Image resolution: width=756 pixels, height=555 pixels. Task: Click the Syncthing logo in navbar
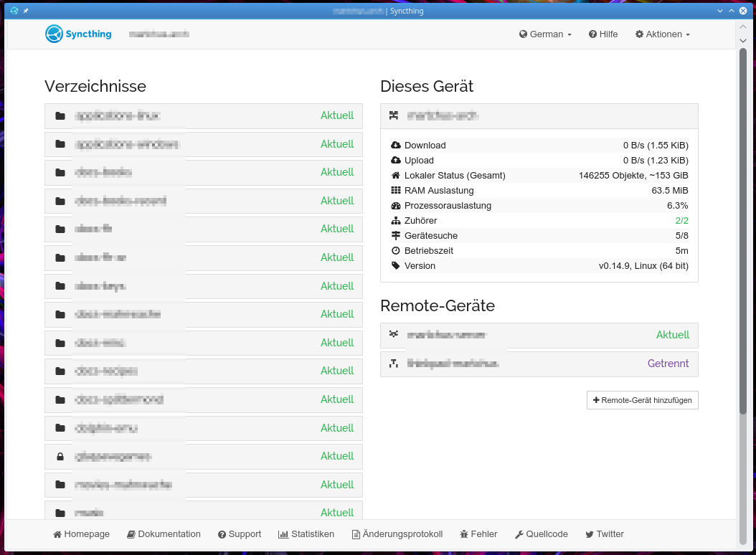point(78,34)
